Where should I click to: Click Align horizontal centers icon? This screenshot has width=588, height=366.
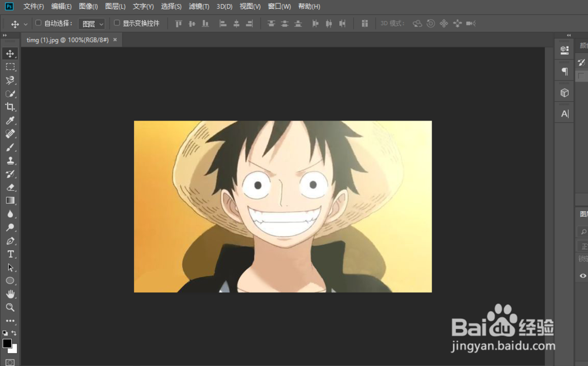(236, 24)
